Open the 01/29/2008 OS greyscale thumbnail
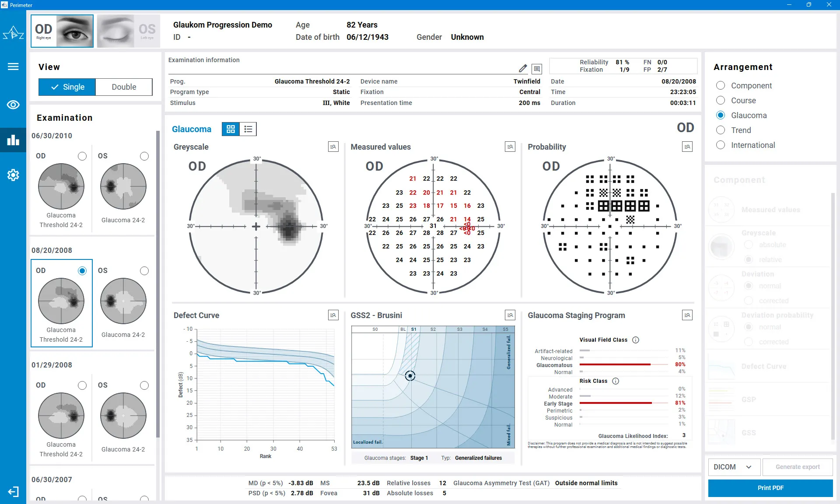This screenshot has width=840, height=504. click(x=123, y=416)
